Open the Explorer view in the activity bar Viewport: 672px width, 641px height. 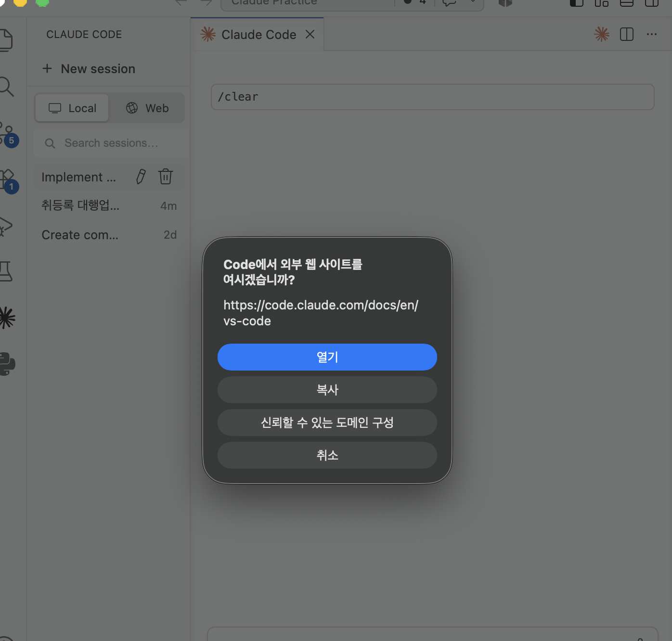5,39
